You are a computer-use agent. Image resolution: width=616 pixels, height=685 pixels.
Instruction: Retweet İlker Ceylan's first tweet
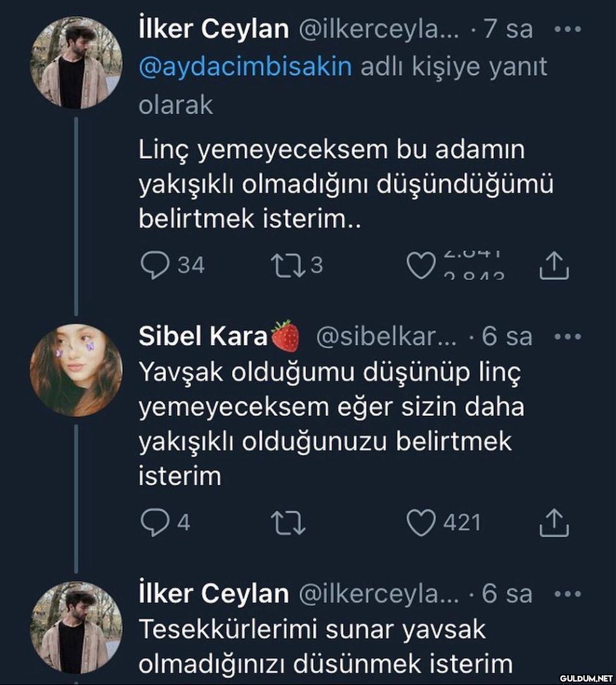pyautogui.click(x=289, y=266)
